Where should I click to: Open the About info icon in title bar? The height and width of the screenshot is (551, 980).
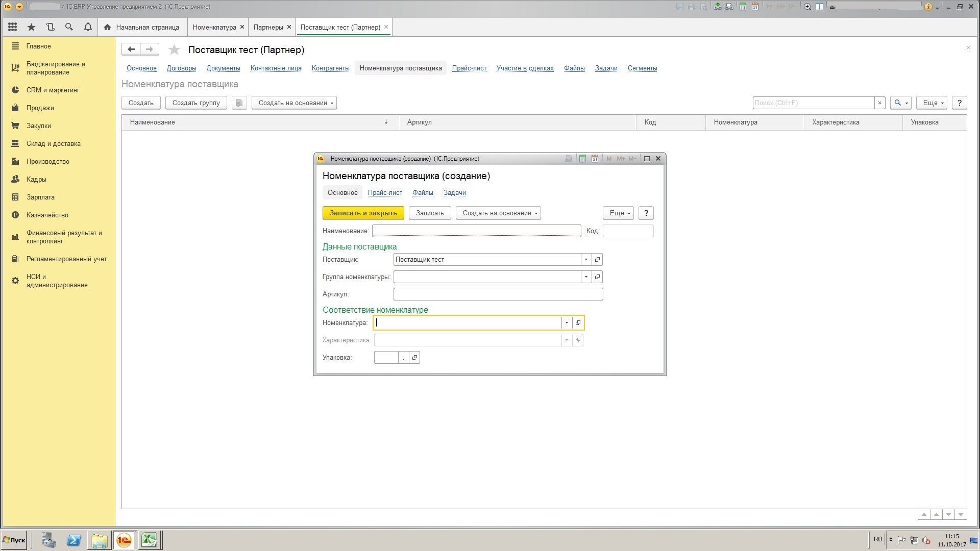(928, 7)
